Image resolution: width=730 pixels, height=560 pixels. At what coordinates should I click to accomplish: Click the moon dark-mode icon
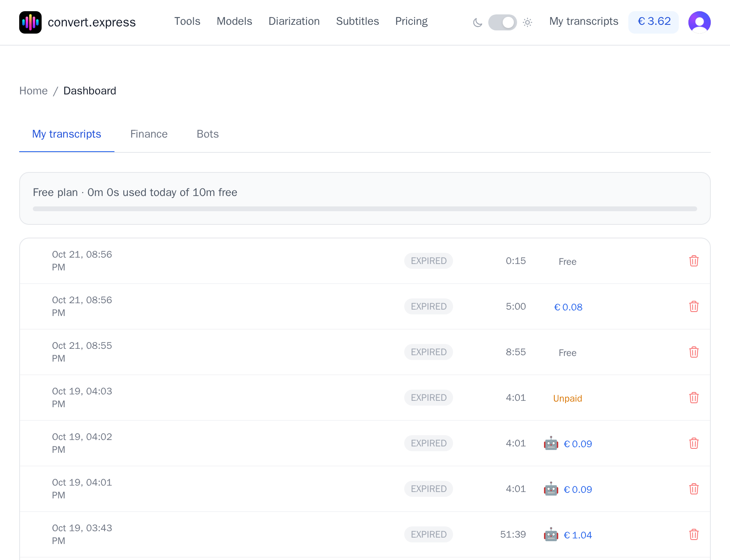coord(477,22)
